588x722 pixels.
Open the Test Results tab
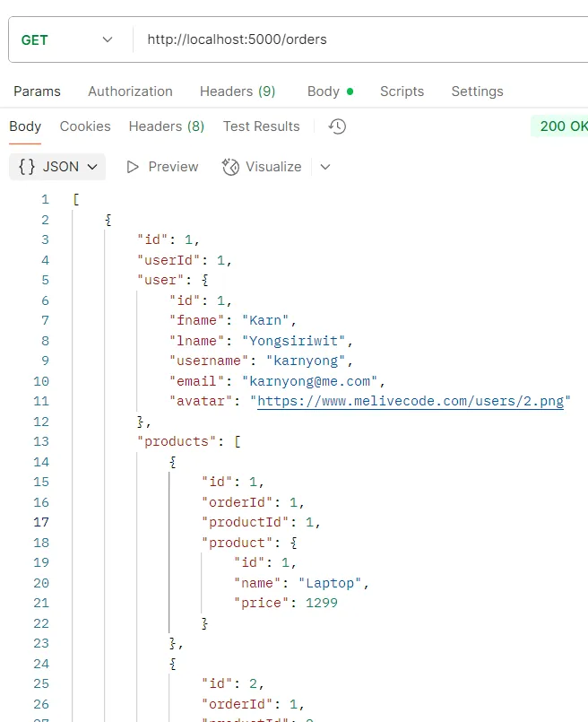pyautogui.click(x=261, y=126)
